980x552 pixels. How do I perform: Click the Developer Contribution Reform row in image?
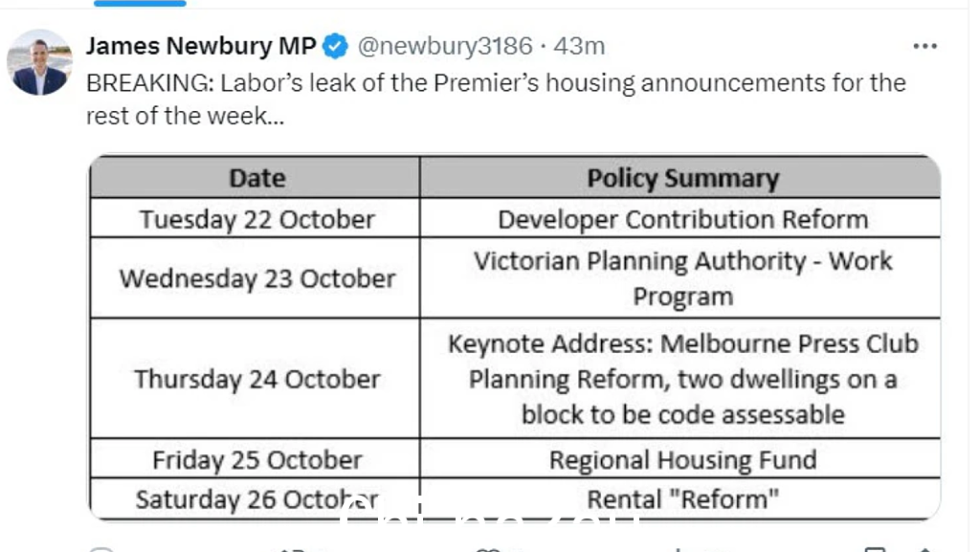tap(682, 219)
